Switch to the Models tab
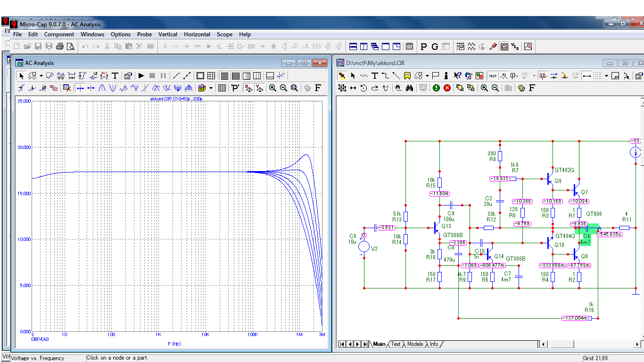This screenshot has height=362, width=644. tap(415, 344)
